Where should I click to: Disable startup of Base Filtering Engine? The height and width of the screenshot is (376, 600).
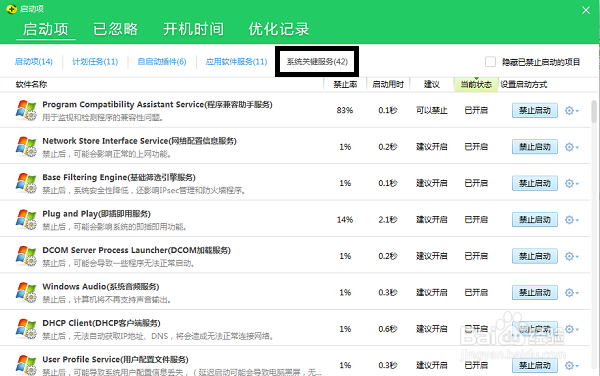[535, 183]
